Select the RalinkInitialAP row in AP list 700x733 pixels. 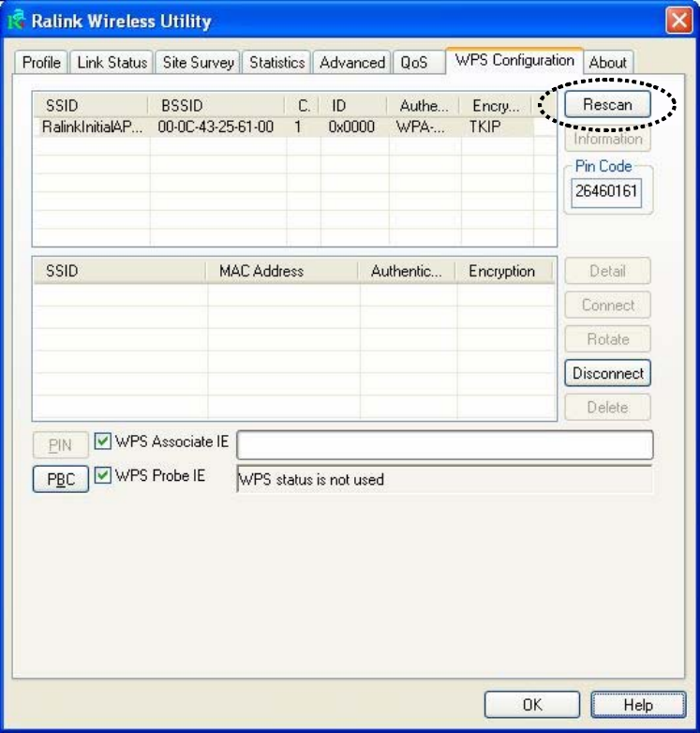[283, 127]
